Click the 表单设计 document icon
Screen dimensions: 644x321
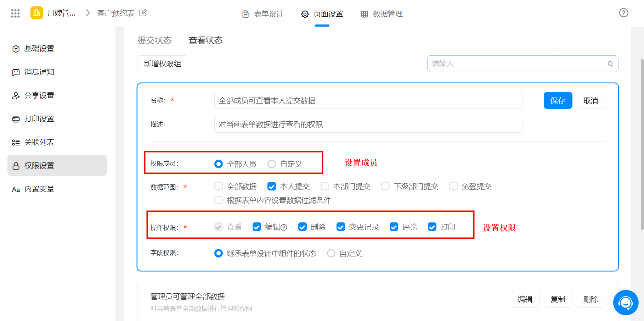coord(245,14)
